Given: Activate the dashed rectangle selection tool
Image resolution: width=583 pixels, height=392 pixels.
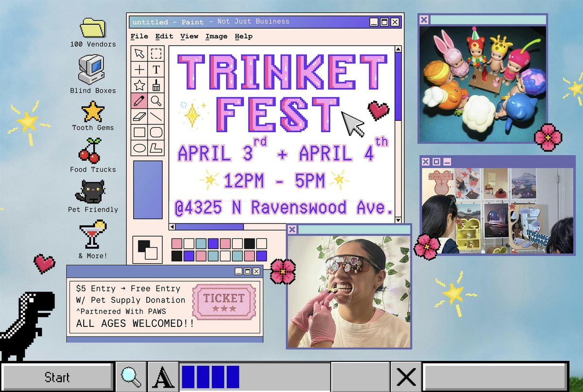Looking at the screenshot, I should pyautogui.click(x=156, y=53).
